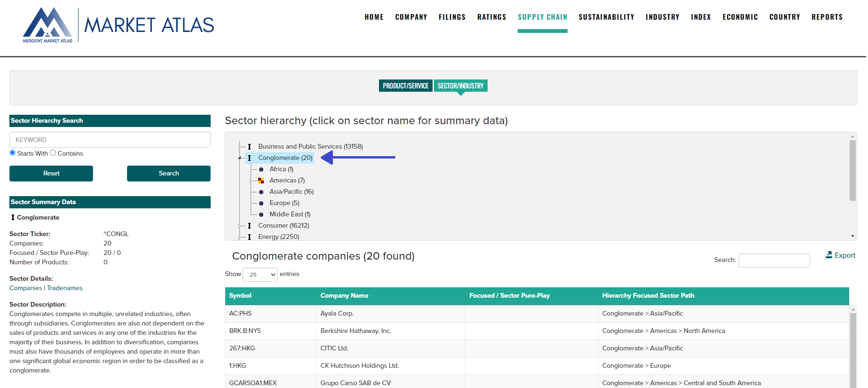This screenshot has height=388, width=868.
Task: Open the Show entries dropdown
Action: [260, 275]
